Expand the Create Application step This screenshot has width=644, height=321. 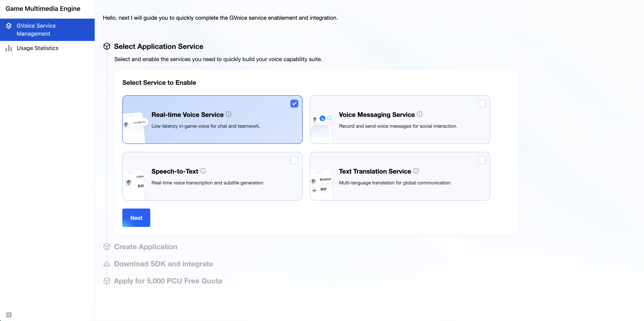pyautogui.click(x=146, y=247)
